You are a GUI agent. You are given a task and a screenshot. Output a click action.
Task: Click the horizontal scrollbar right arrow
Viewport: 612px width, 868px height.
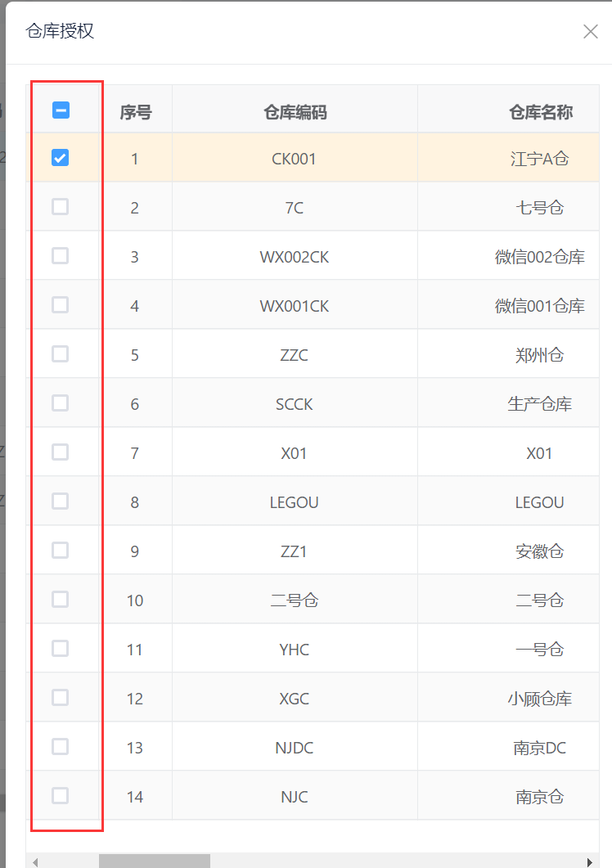point(589,861)
